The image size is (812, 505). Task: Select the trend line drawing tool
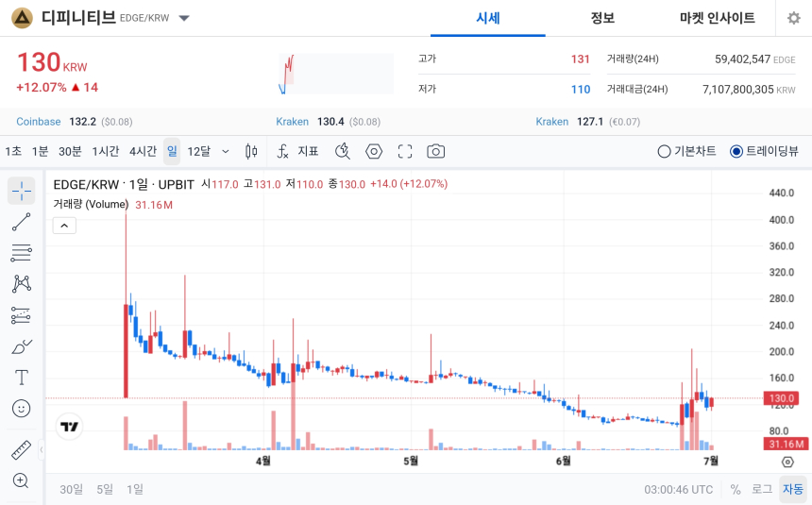tap(21, 222)
